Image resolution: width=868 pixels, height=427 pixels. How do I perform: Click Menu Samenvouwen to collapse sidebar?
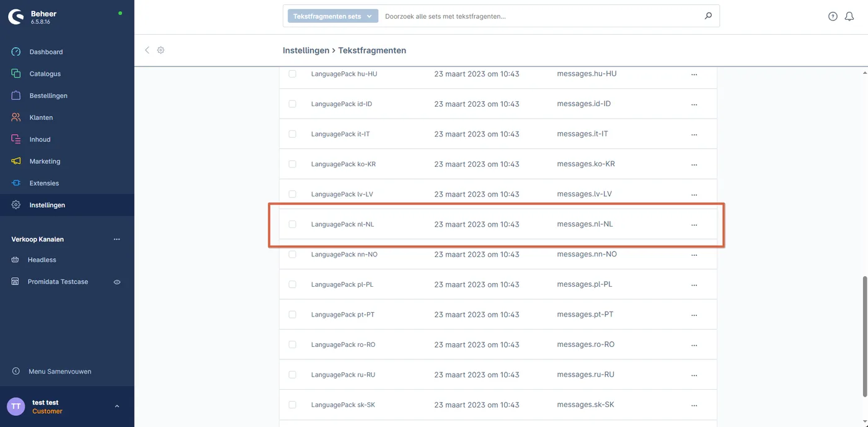pos(60,372)
